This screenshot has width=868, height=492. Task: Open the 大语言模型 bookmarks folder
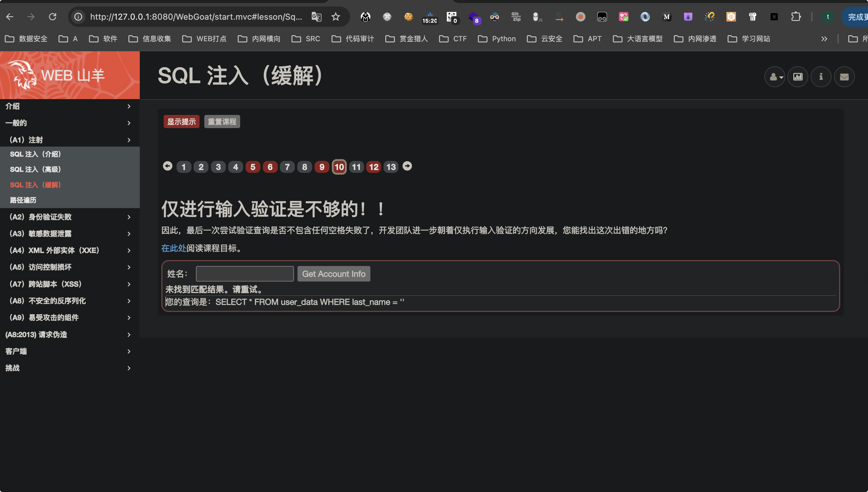tap(637, 39)
